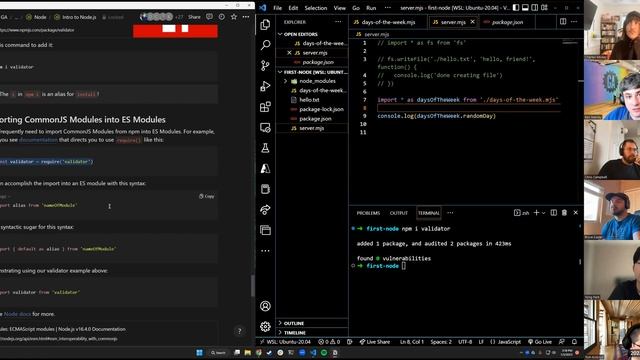Split the editor to the right
Screen dimensions: 640x360
point(563,22)
